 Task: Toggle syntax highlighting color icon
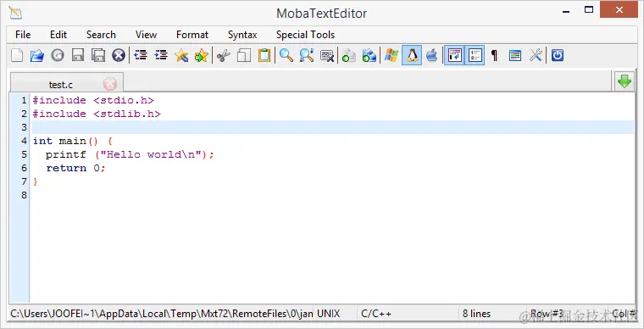pos(515,55)
